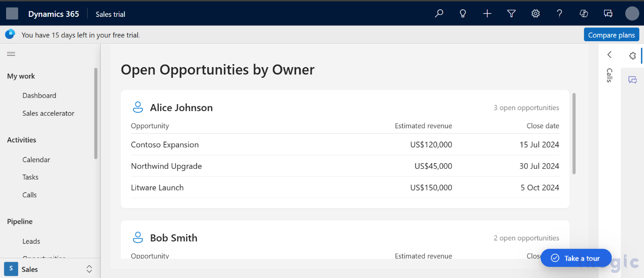The width and height of the screenshot is (644, 278).
Task: Open quick create using the plus icon
Action: click(x=487, y=13)
